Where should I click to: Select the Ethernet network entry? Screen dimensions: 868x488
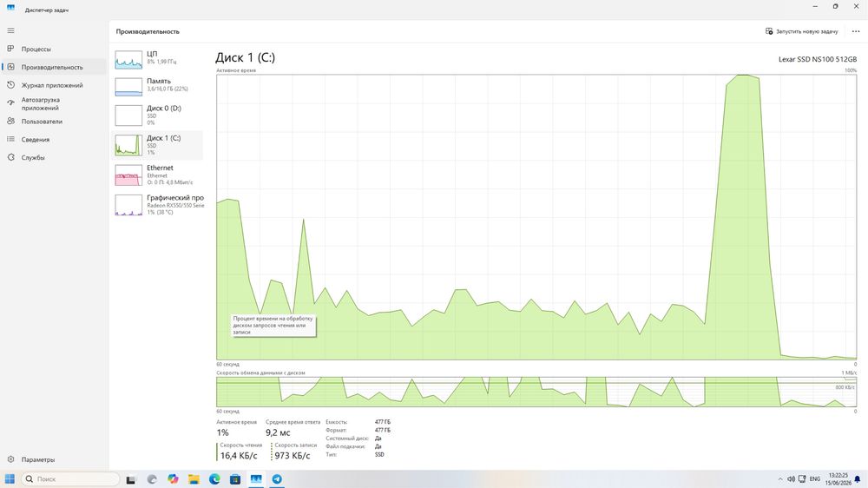coord(157,175)
